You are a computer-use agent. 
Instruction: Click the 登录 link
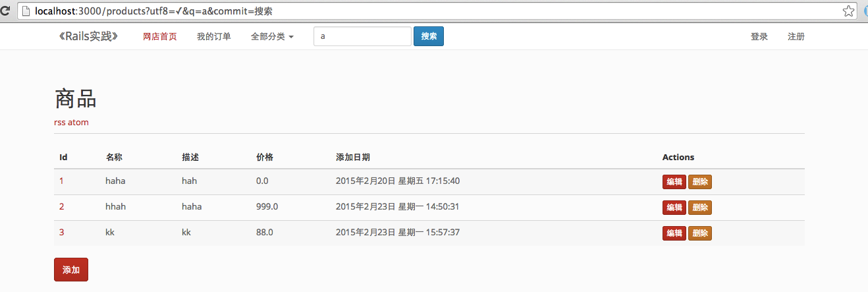coord(759,37)
